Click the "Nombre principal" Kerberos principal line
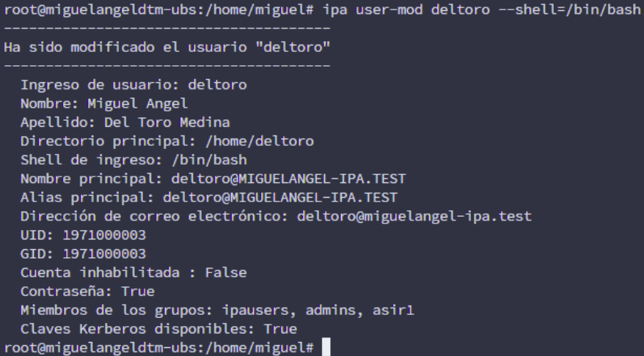The image size is (644, 356). [213, 179]
